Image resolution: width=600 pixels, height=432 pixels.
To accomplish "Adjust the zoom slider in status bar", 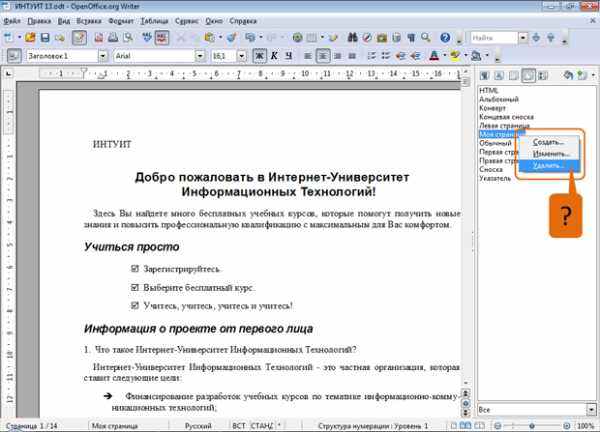I will [x=532, y=426].
